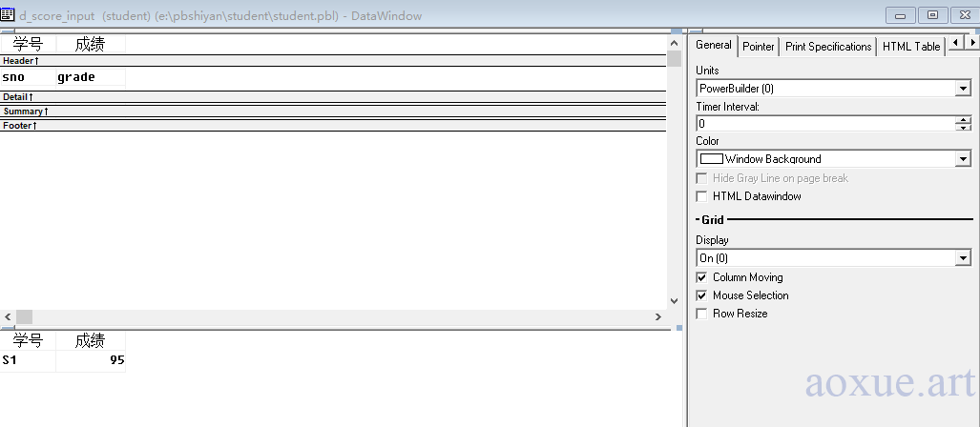Select the 学号 header text in the design pane
The image size is (980, 427).
[28, 44]
